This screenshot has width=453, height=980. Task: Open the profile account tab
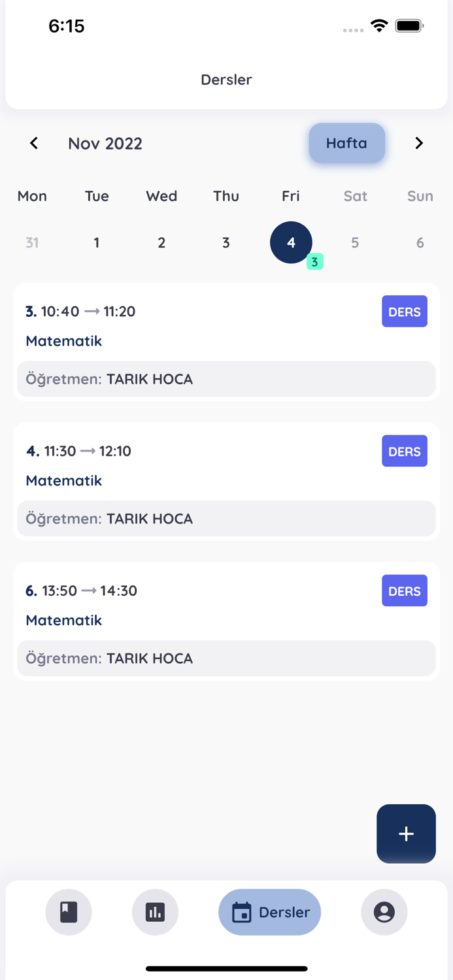[384, 912]
